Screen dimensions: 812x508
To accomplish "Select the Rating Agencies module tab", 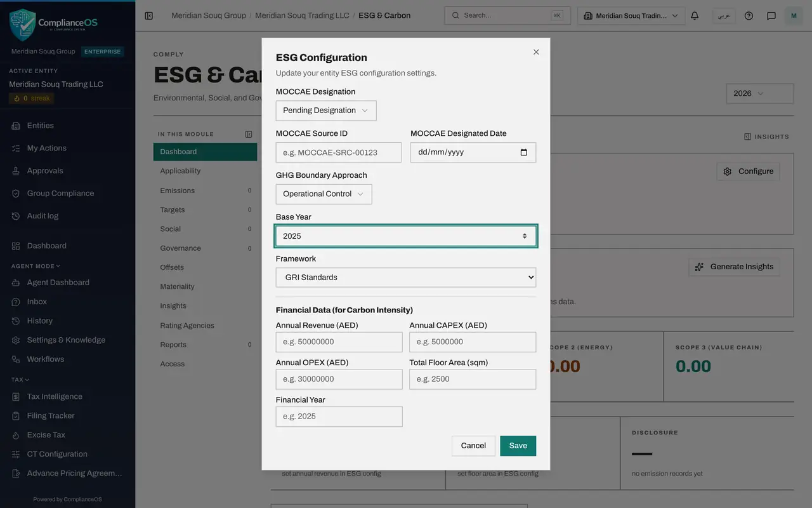I will (x=205, y=325).
